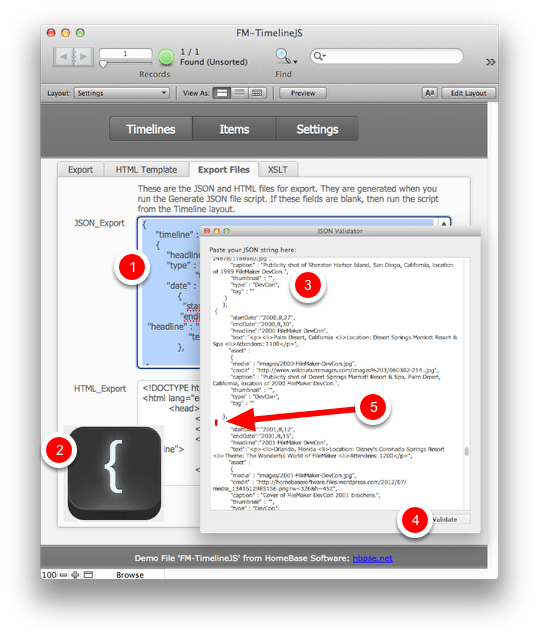Switch to the HTML Template tab
540x637 pixels.
click(146, 169)
